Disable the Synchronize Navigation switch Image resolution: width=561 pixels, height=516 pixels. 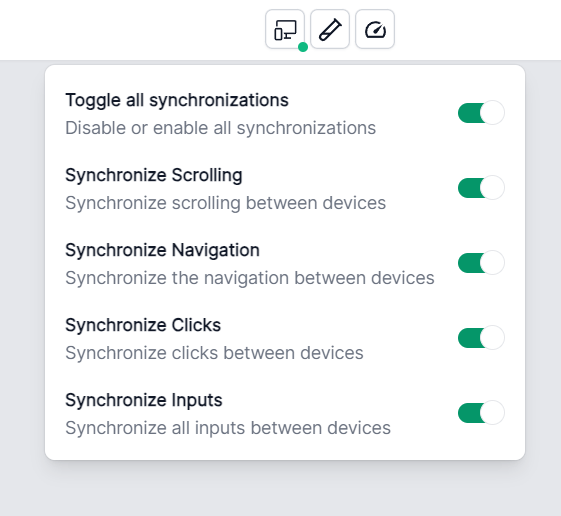pyautogui.click(x=481, y=263)
